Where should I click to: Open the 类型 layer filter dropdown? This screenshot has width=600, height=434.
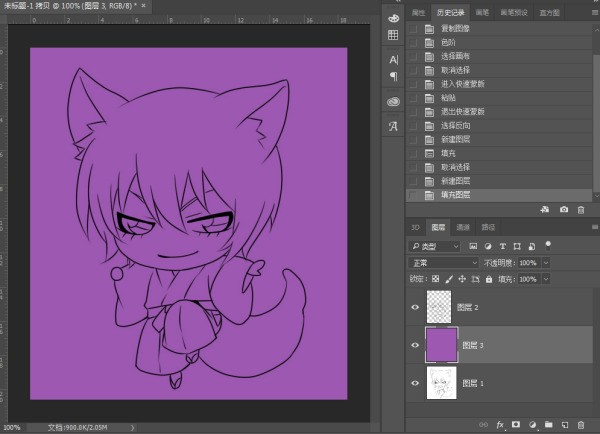[440, 245]
